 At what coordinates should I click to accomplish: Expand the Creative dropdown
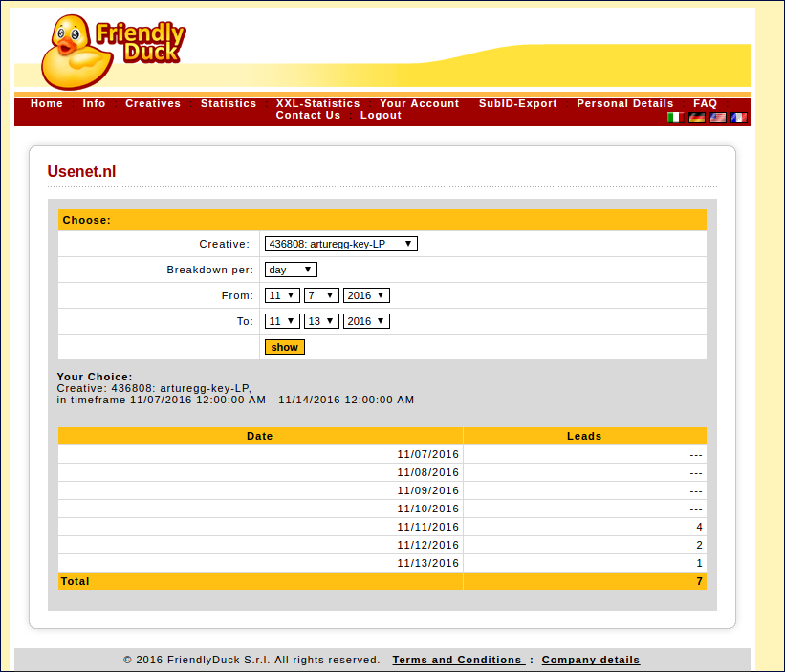click(341, 244)
